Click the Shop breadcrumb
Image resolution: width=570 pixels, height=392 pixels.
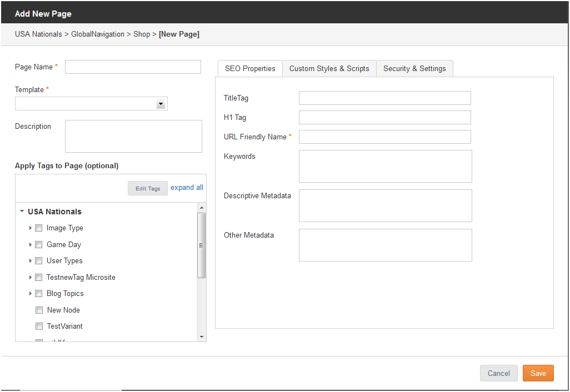(x=142, y=34)
